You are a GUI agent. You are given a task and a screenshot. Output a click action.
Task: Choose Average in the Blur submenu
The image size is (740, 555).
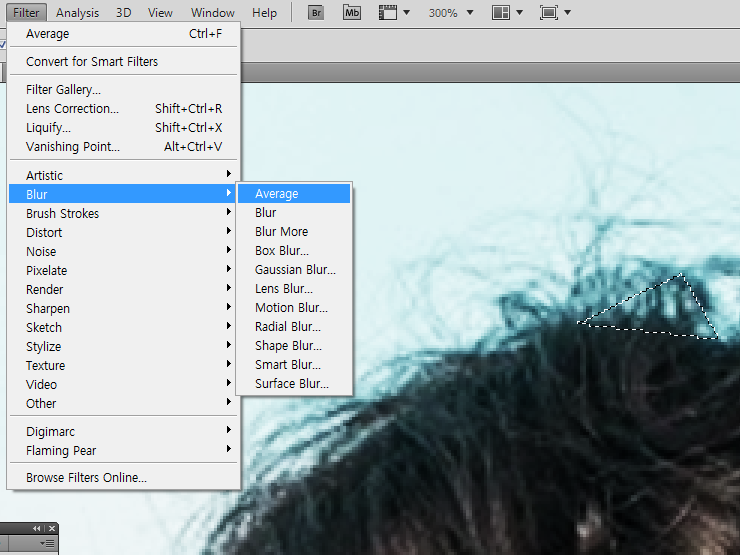click(294, 193)
